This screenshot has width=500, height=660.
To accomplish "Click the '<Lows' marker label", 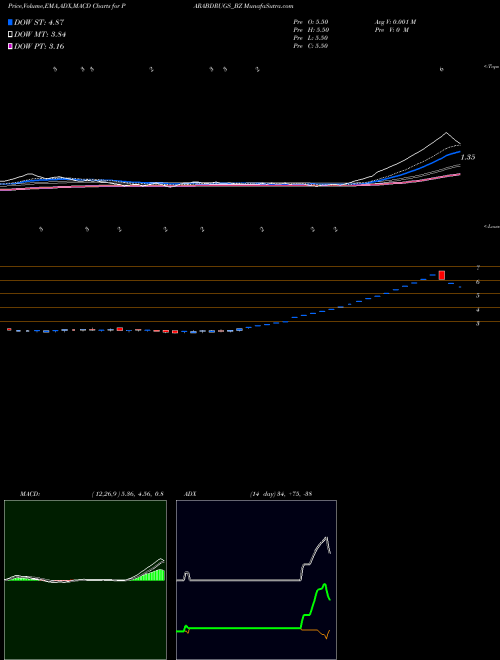I will [x=492, y=226].
